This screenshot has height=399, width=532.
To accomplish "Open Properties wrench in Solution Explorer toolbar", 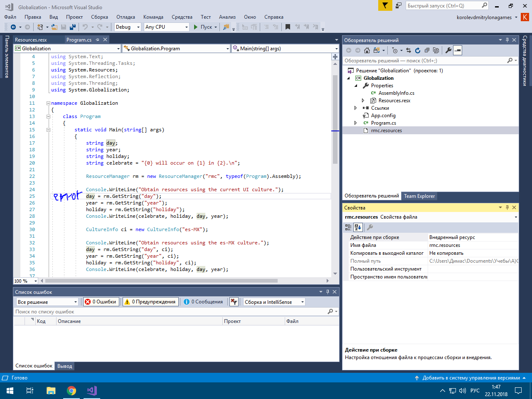I will (x=448, y=50).
